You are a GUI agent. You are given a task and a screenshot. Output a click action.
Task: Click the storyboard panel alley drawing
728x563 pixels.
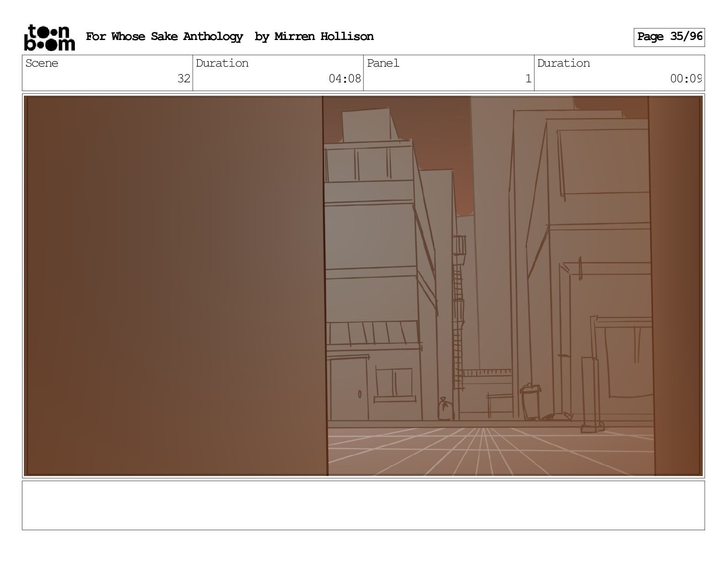tap(363, 286)
